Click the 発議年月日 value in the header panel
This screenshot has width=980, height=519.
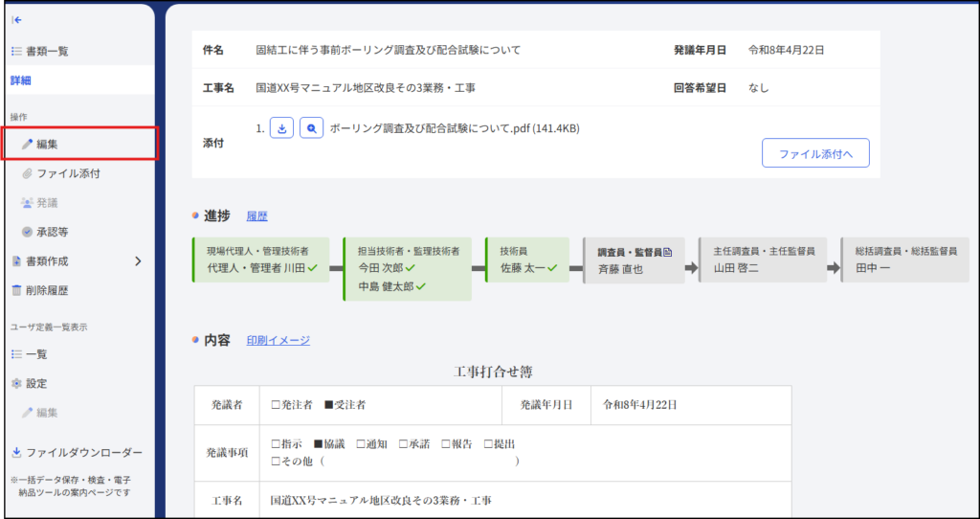(x=787, y=50)
